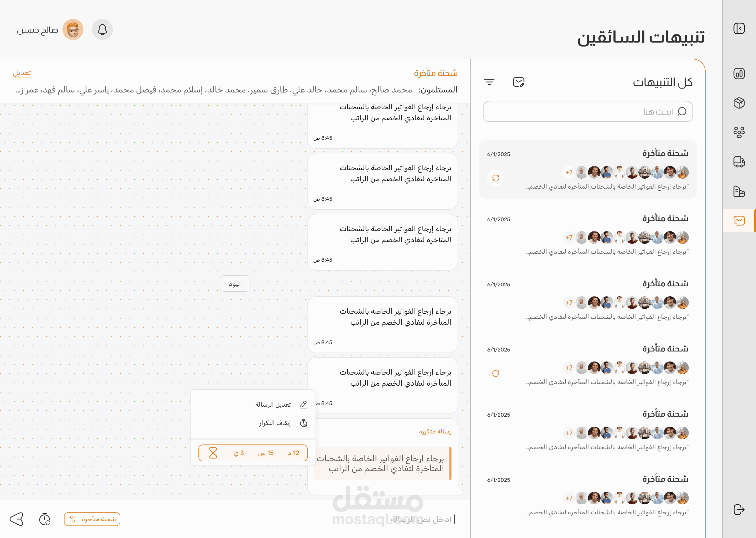Click the رسالة متكررة link
This screenshot has width=756, height=538.
coord(435,431)
